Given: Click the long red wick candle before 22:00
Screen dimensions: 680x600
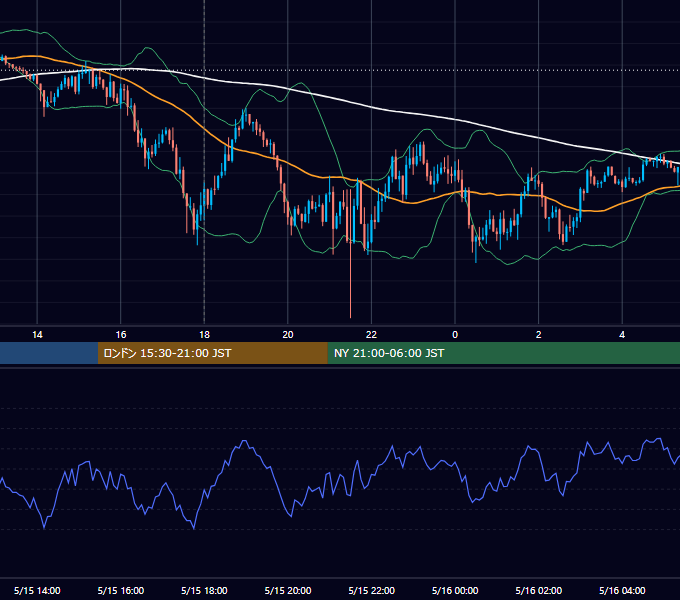Looking at the screenshot, I should [x=350, y=254].
